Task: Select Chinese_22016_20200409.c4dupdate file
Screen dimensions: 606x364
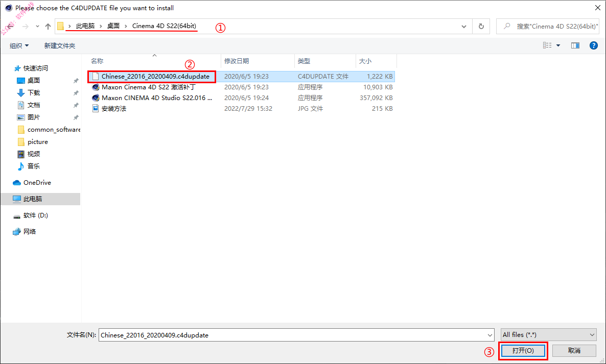Action: 155,77
